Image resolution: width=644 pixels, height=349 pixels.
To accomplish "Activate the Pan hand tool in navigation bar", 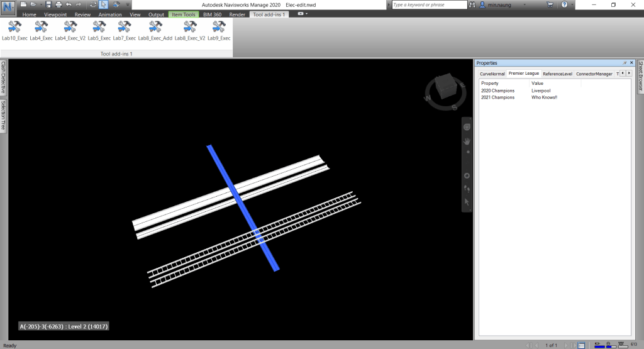I will click(x=467, y=141).
